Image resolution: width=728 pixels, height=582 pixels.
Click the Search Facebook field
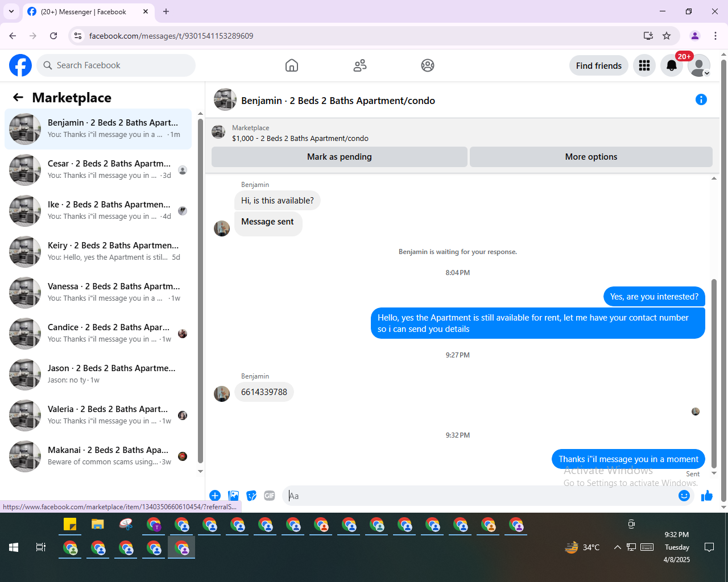pyautogui.click(x=116, y=65)
